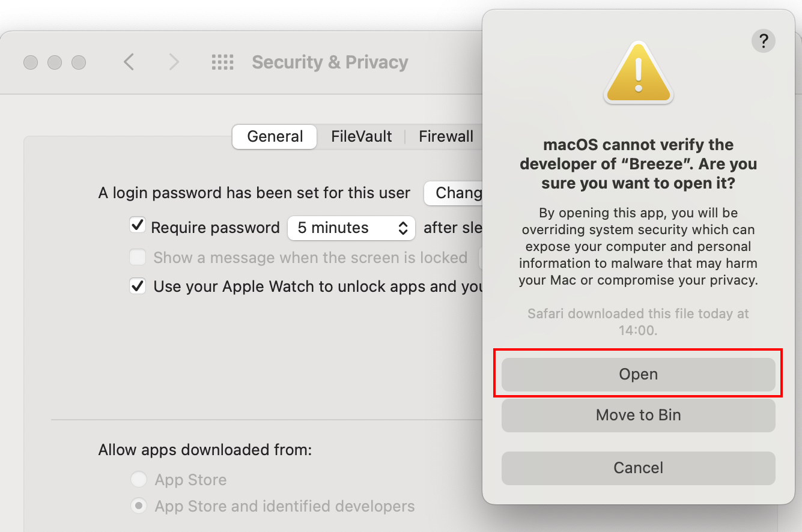Choose App Store and identified developers
The image size is (802, 532).
tap(139, 506)
